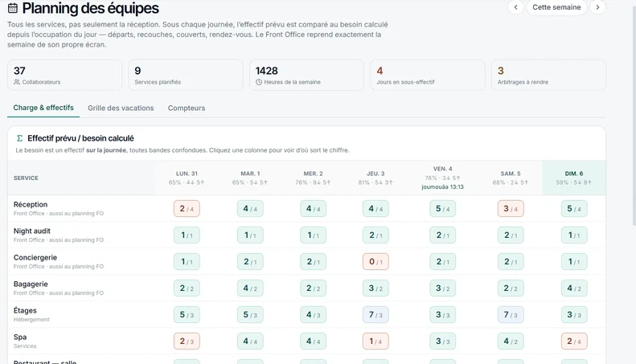The width and height of the screenshot is (636, 364).
Task: Click Conciergerie cell 1/1 on Sunday
Action: click(x=574, y=261)
